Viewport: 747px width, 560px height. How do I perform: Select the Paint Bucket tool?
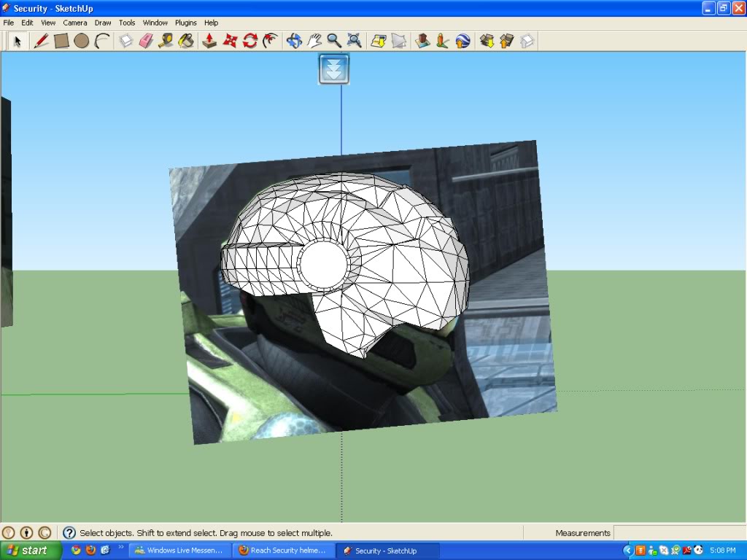pyautogui.click(x=186, y=42)
